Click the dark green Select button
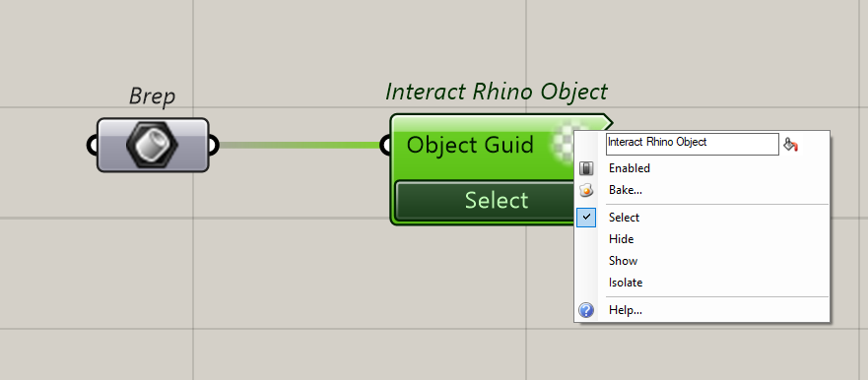This screenshot has width=868, height=380. [485, 200]
